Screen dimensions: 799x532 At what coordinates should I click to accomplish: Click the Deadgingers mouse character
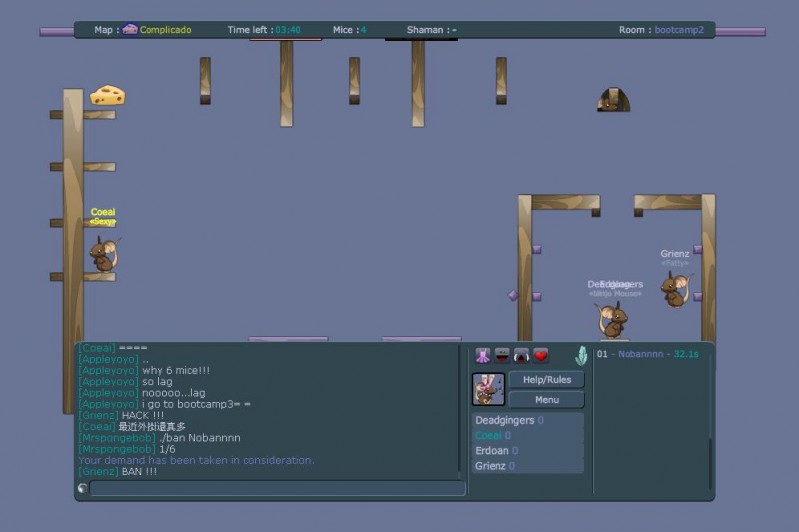[612, 320]
